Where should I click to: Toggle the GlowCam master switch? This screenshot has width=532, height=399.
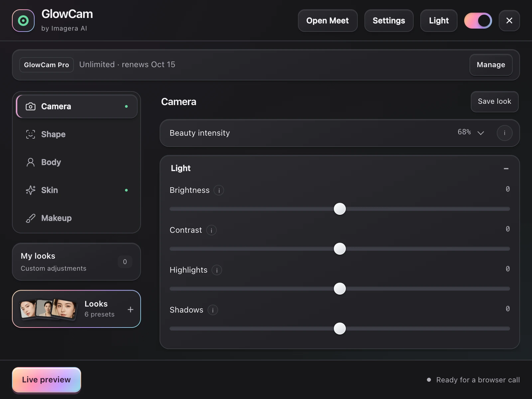tap(478, 21)
